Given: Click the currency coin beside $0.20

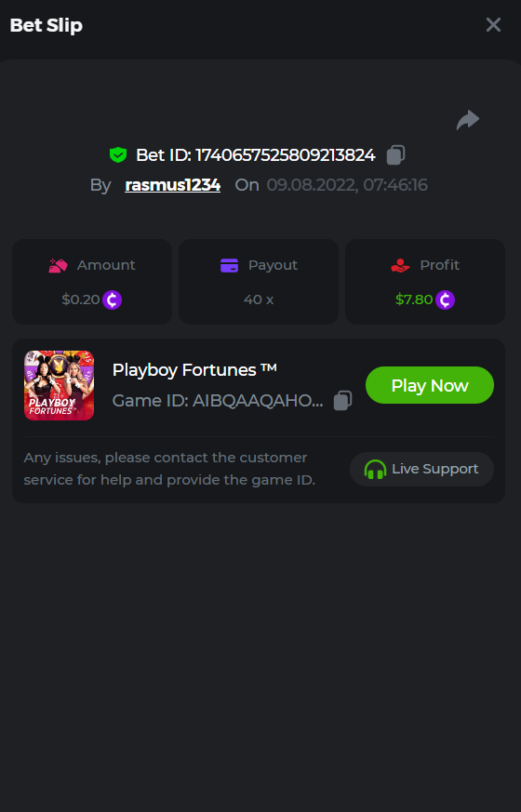Looking at the screenshot, I should (112, 300).
